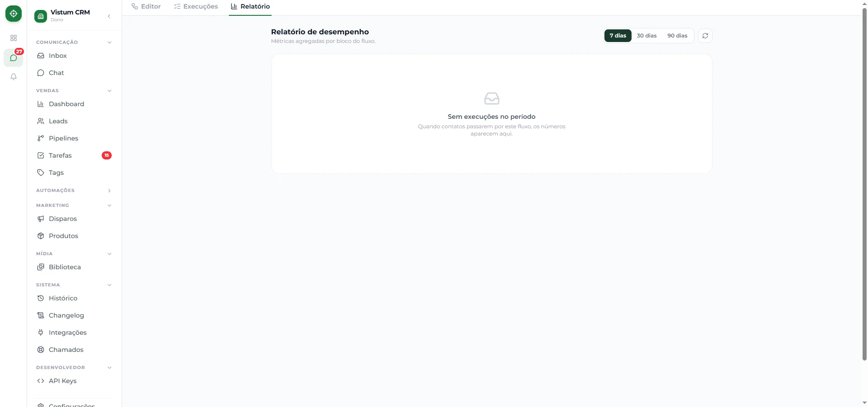Collapse the sidebar with the left chevron
868x407 pixels.
pyautogui.click(x=109, y=16)
